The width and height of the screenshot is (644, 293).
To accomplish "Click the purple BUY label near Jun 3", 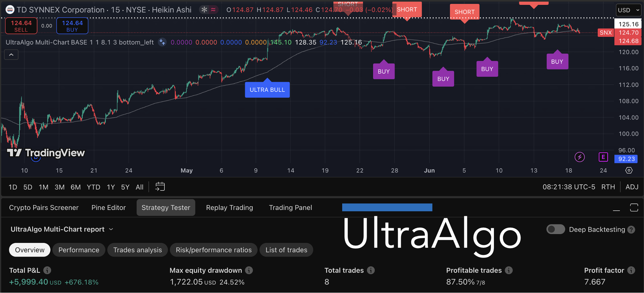I will coord(443,79).
